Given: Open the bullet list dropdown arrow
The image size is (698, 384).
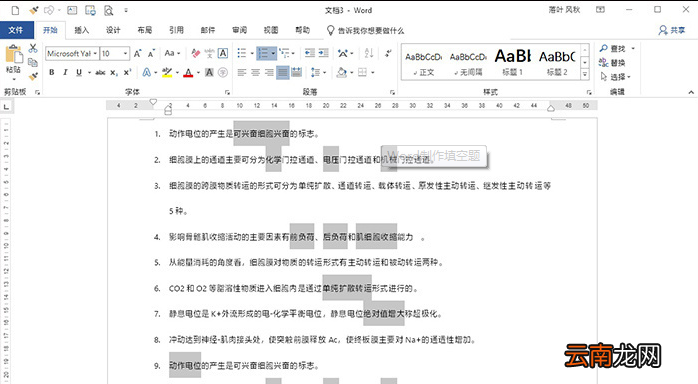Looking at the screenshot, I should tap(252, 54).
